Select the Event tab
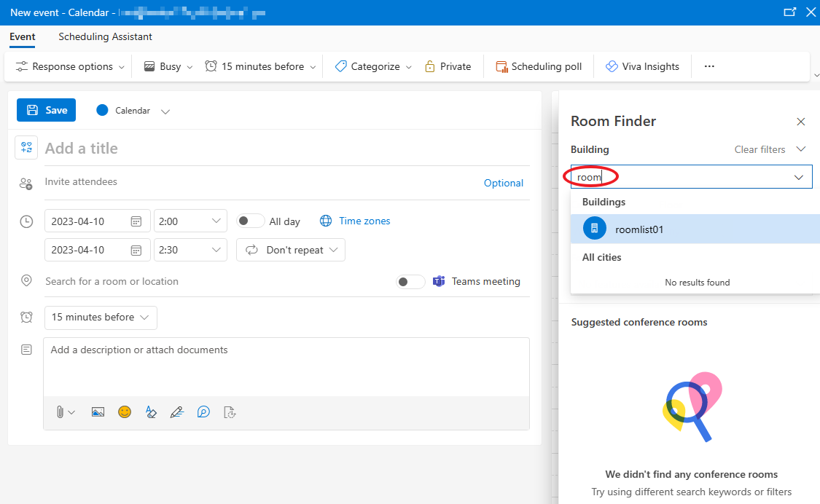The width and height of the screenshot is (820, 504). click(x=23, y=36)
